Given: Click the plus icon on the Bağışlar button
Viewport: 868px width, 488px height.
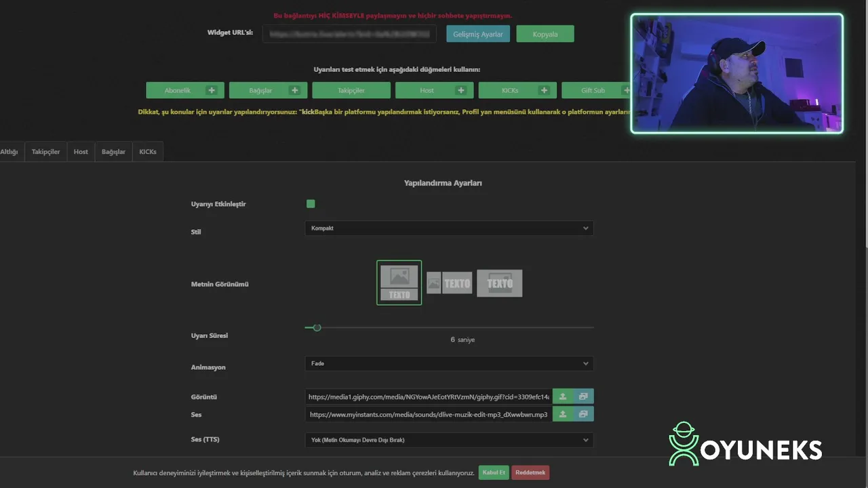Looking at the screenshot, I should 294,90.
